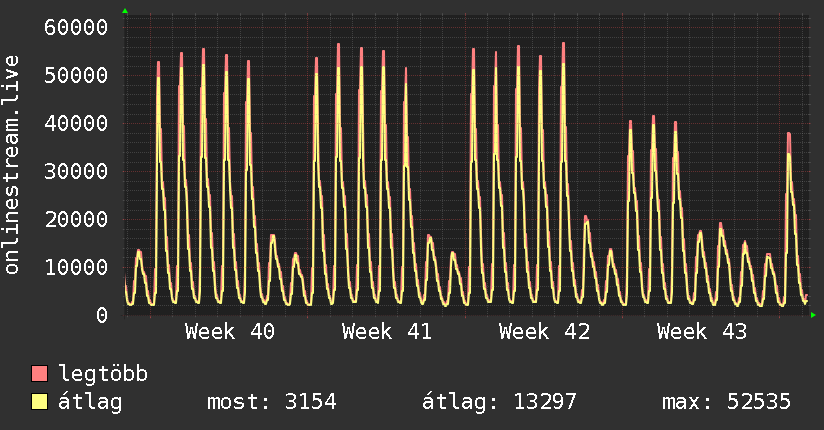The height and width of the screenshot is (430, 824).
Task: Click the onlinestream.live vertical axis title
Action: pyautogui.click(x=12, y=165)
